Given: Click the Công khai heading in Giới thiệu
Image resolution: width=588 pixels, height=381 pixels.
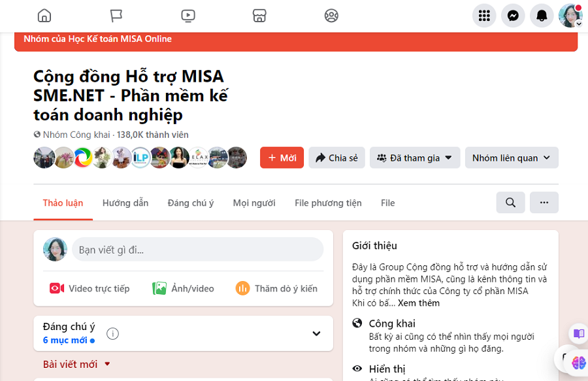Looking at the screenshot, I should [392, 323].
